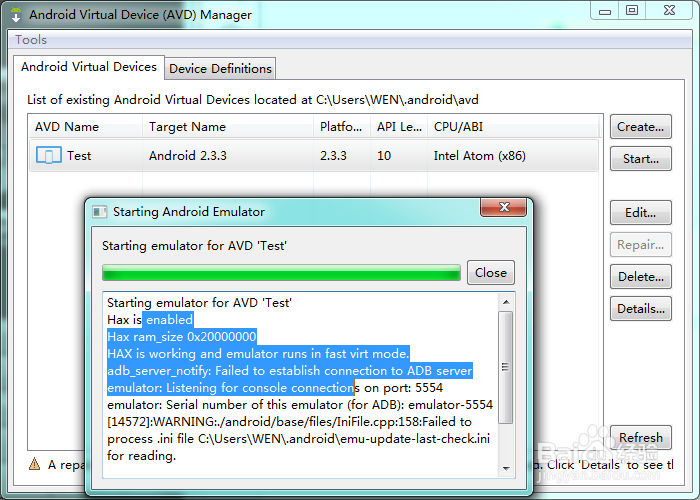Sort by AVD Name column header
The image size is (700, 500).
tap(85, 127)
